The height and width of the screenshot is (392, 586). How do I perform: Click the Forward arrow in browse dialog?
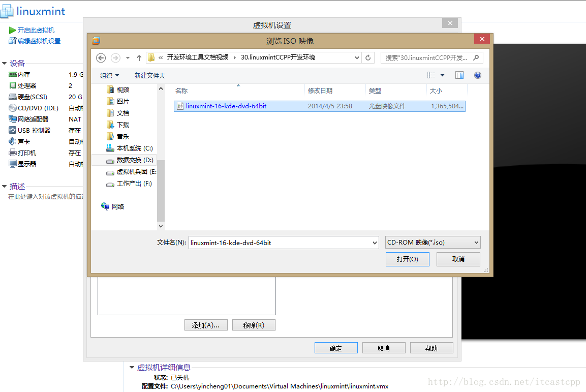115,58
